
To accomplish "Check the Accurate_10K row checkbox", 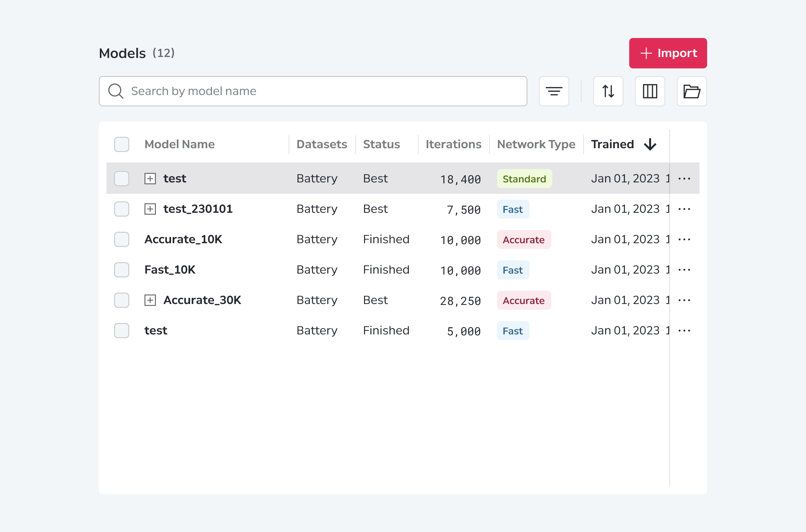I will point(121,239).
